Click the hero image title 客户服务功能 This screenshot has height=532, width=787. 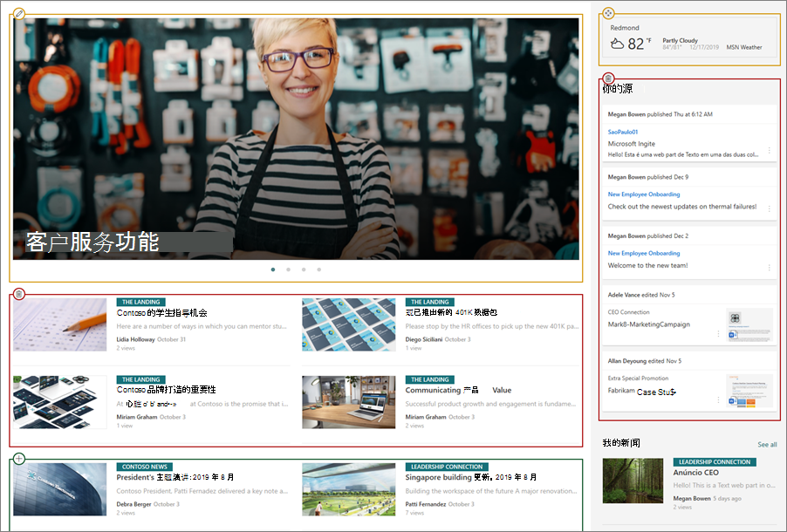click(x=92, y=242)
